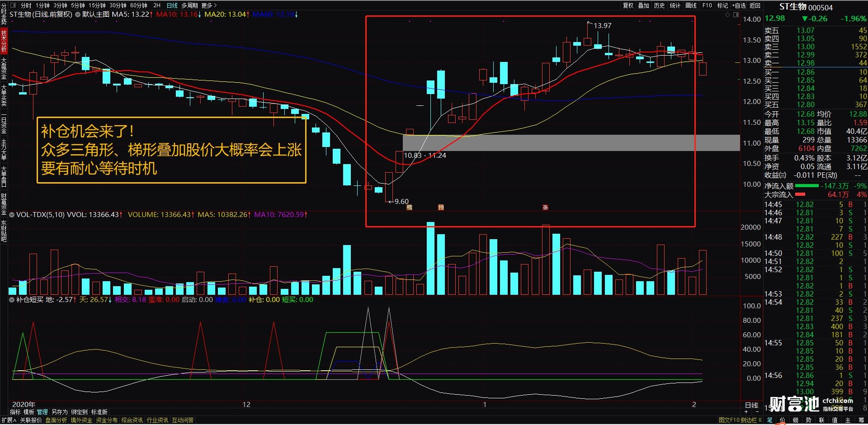Click the diamond icon above price axis
This screenshot has width=868, height=425.
(727, 15)
